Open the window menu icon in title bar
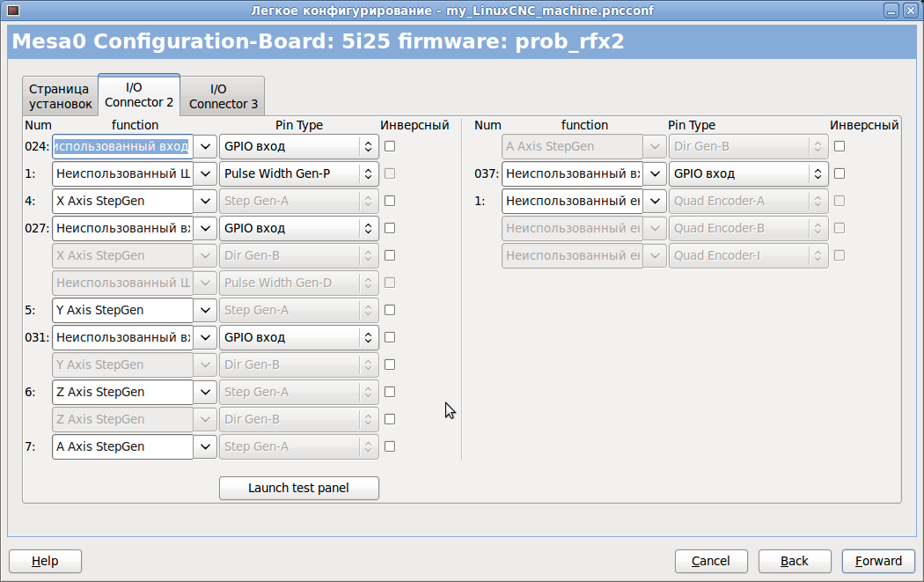Screen dimensions: 924x582 point(13,10)
